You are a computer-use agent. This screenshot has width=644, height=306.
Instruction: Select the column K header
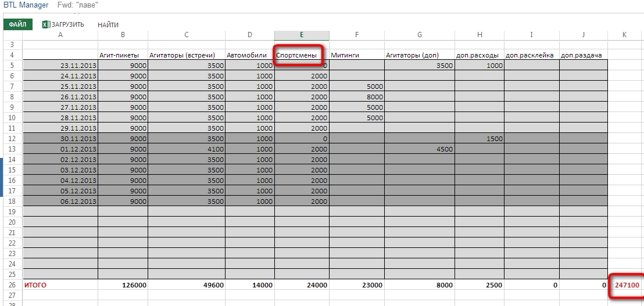pos(625,35)
